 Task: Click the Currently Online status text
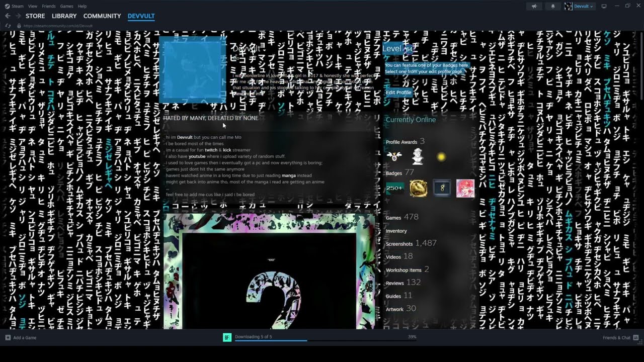pos(411,120)
